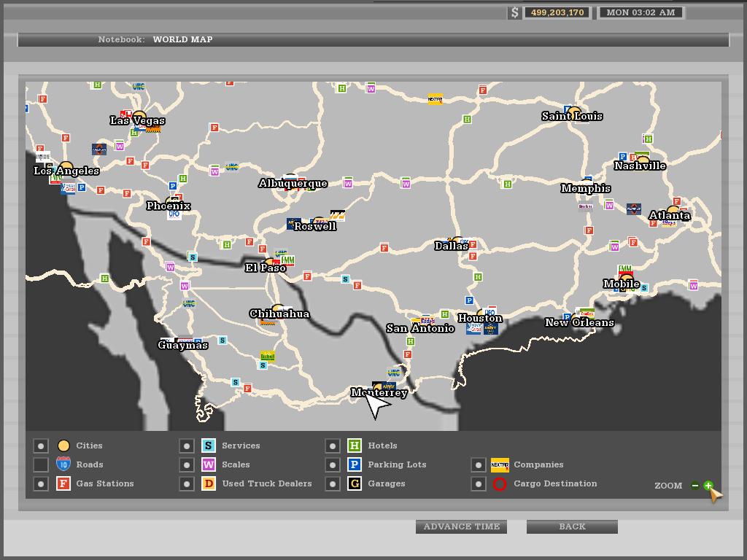Select the Saint Louis city label
Image resolution: width=747 pixels, height=560 pixels.
(572, 116)
